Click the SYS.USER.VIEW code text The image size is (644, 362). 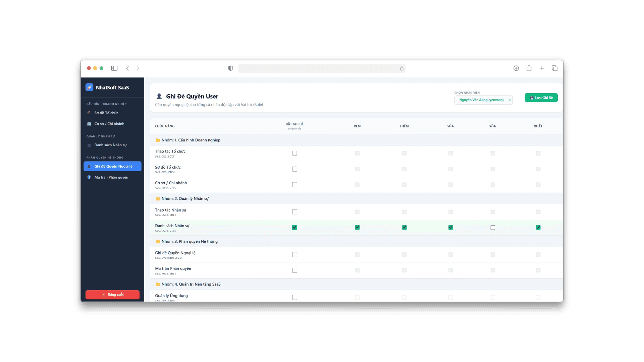(x=165, y=231)
